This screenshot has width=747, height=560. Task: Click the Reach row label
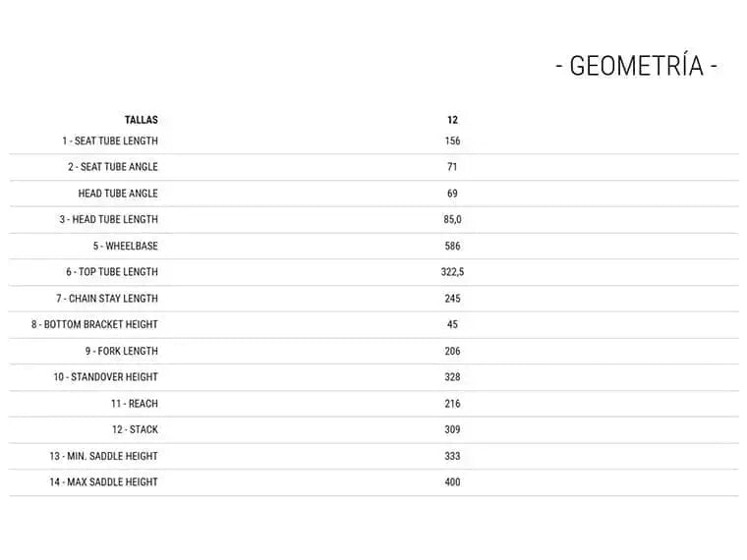pos(135,404)
